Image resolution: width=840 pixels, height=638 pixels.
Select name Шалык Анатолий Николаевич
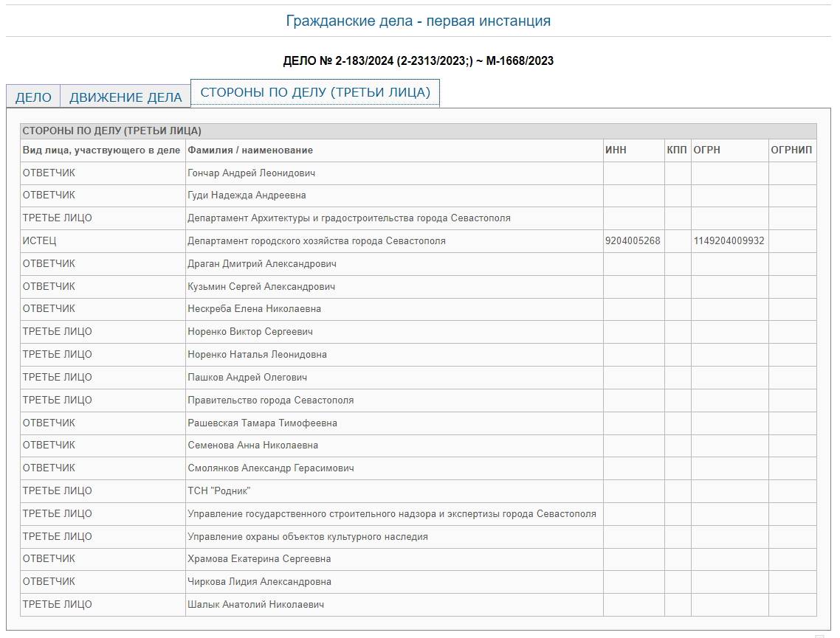[256, 605]
